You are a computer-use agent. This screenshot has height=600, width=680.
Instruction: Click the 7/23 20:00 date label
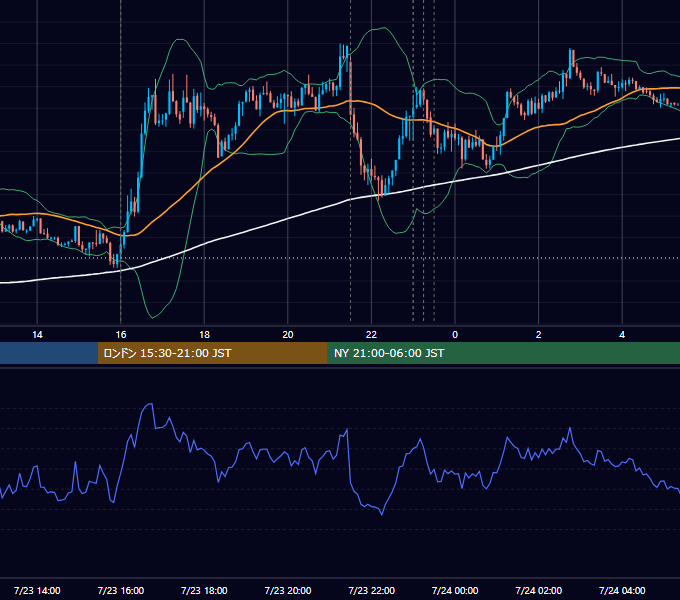coord(288,590)
